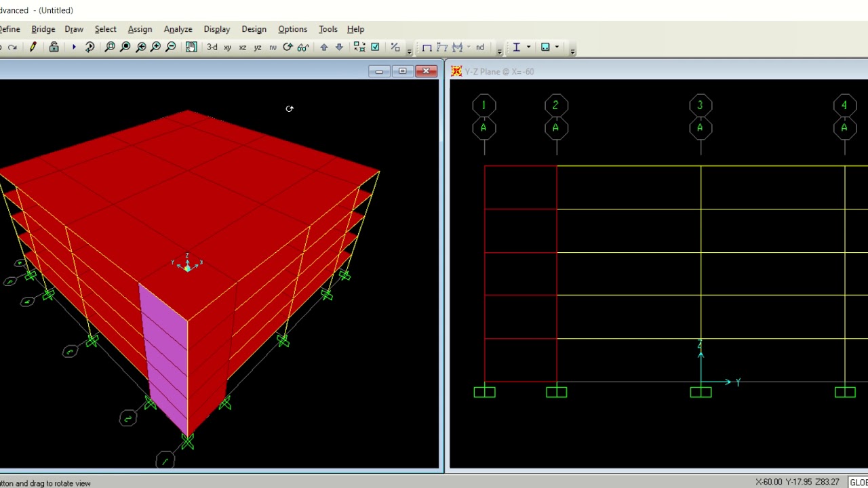Open the Select menu
Screen dimensions: 868x488
pos(105,29)
